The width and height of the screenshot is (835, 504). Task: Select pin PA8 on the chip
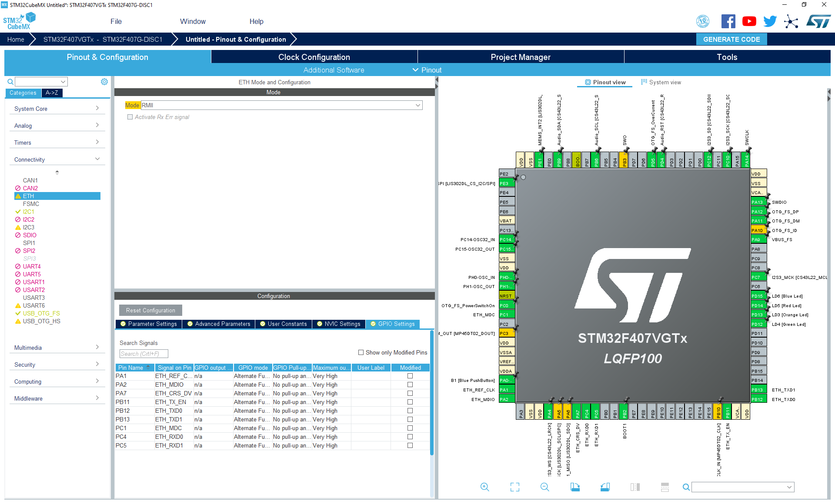tap(758, 249)
